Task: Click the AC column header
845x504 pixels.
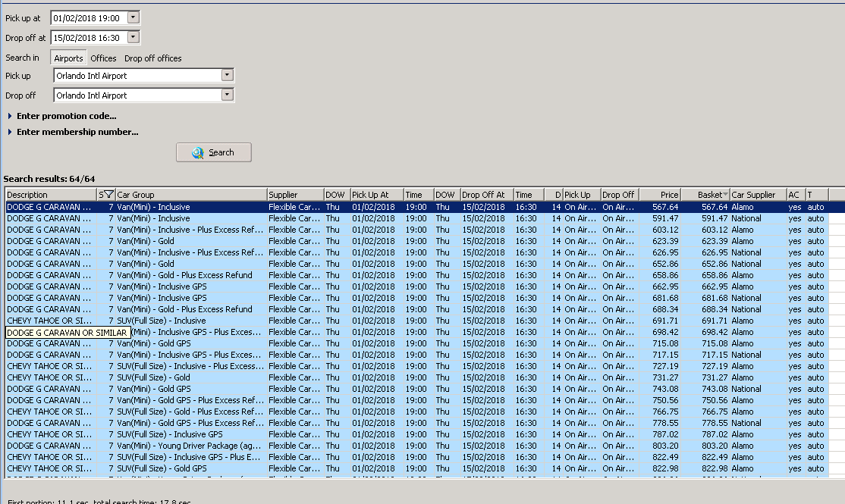Action: (796, 194)
